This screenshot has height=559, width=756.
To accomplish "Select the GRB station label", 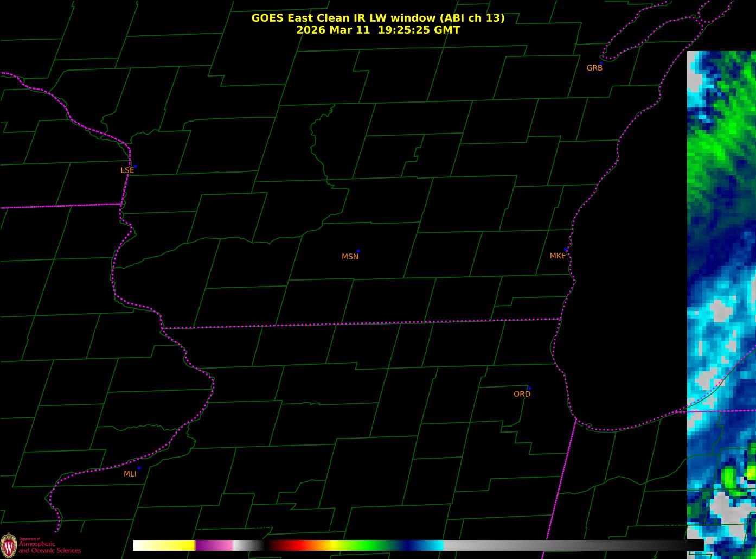I will point(594,68).
